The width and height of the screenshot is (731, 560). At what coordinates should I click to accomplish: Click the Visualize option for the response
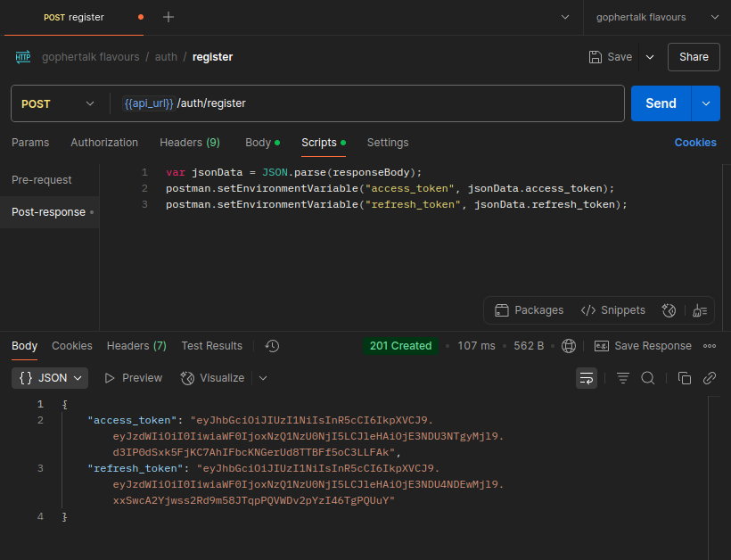pos(212,378)
